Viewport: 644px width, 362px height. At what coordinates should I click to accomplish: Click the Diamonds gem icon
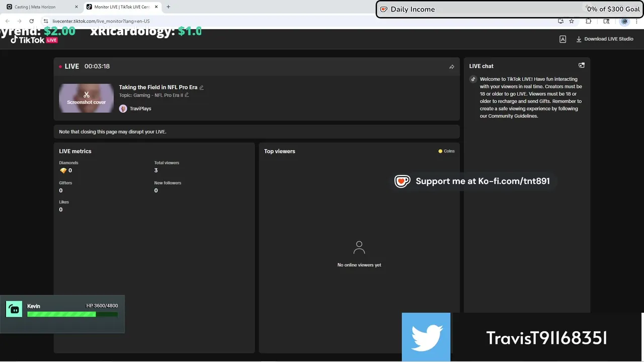point(63,170)
